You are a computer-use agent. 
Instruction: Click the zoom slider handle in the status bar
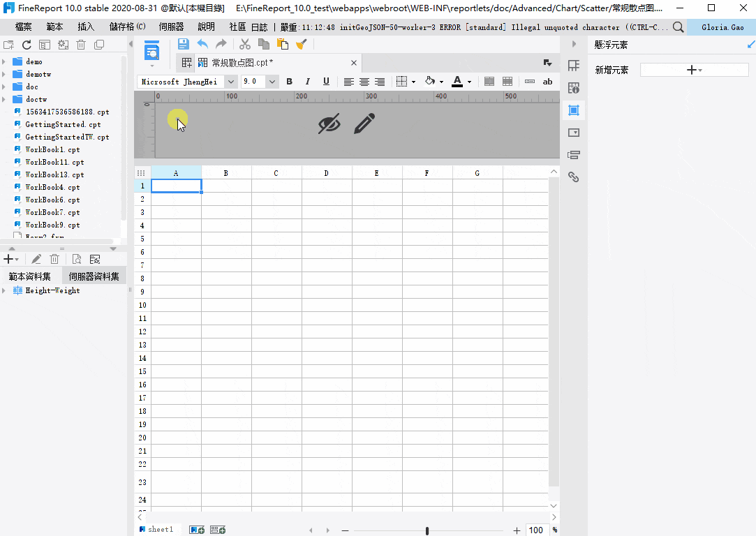coord(427,530)
